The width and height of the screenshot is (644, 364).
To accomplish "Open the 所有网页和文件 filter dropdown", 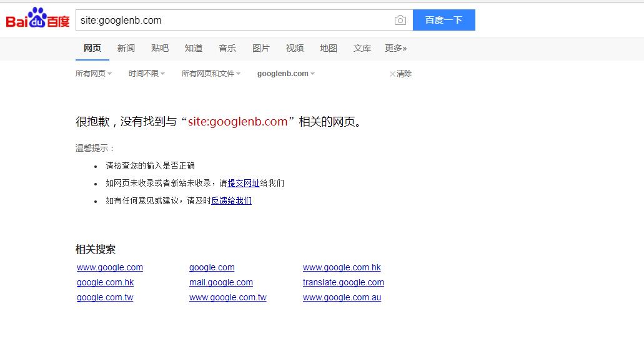I will click(211, 74).
